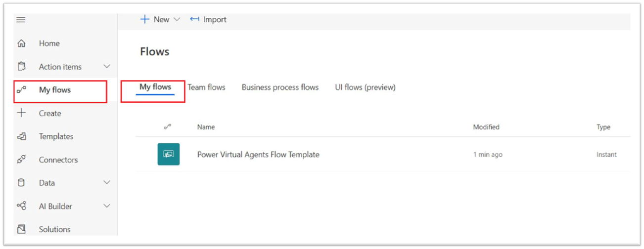Image resolution: width=644 pixels, height=249 pixels.
Task: Expand the Action items chevron
Action: 107,66
